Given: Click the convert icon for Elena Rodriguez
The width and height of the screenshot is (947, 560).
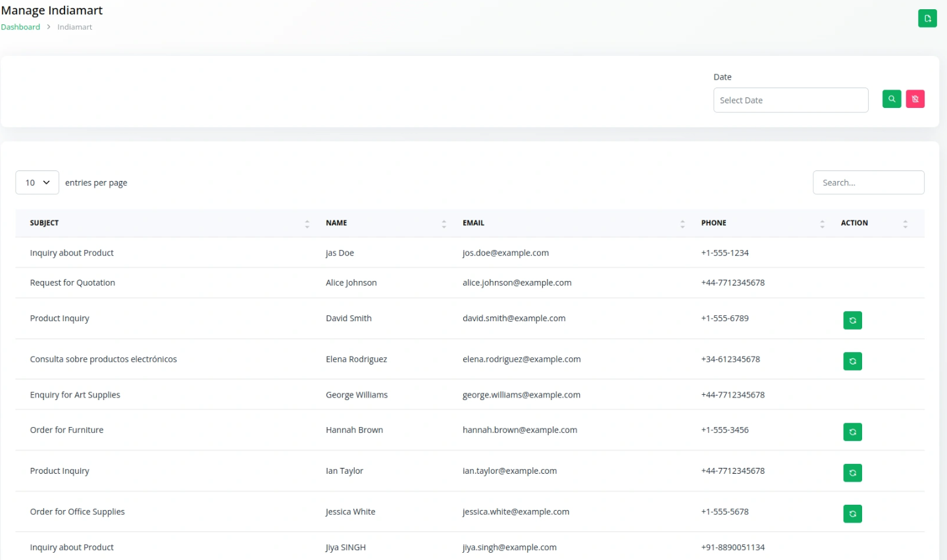Looking at the screenshot, I should (x=852, y=361).
